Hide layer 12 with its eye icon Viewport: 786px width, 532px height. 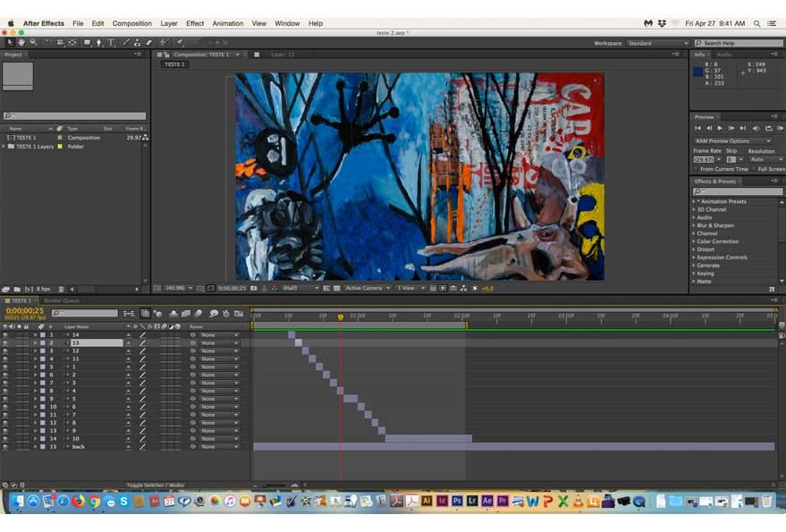coord(5,351)
